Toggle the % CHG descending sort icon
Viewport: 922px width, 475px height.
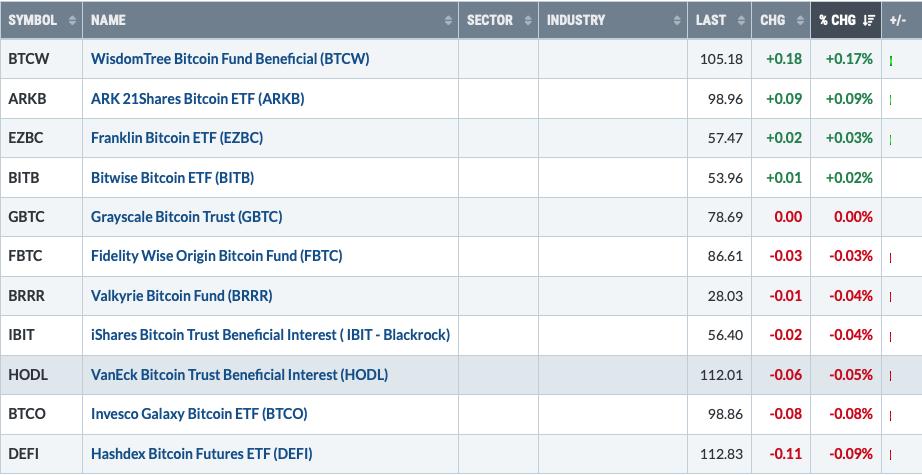(869, 20)
